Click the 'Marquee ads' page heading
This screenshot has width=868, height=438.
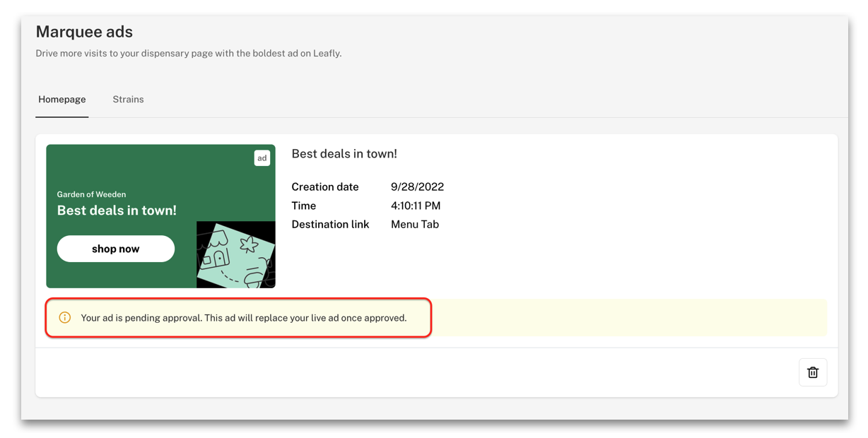tap(84, 32)
